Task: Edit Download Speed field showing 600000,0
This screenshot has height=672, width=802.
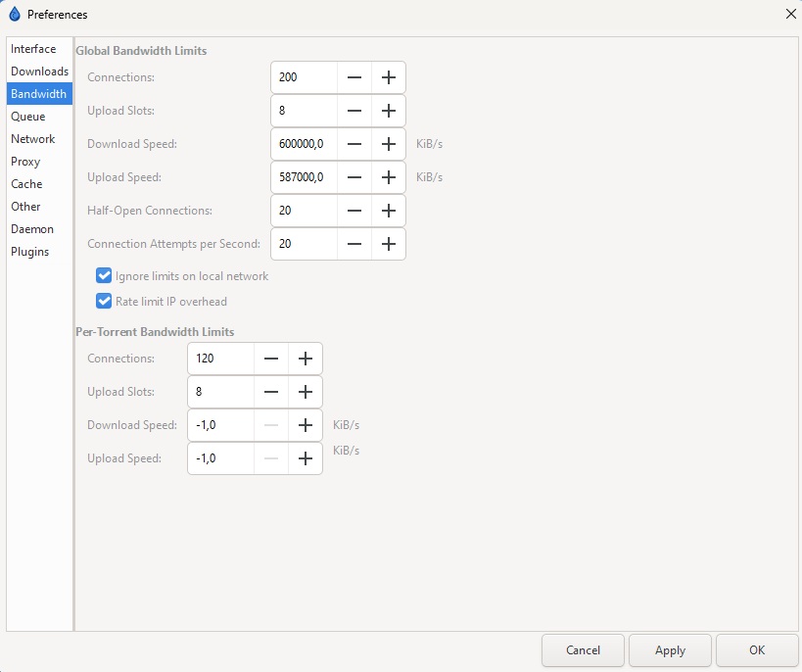Action: pyautogui.click(x=305, y=144)
